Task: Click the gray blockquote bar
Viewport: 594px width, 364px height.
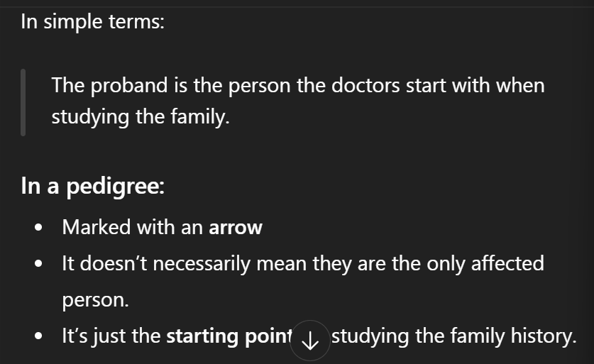Action: pyautogui.click(x=23, y=101)
